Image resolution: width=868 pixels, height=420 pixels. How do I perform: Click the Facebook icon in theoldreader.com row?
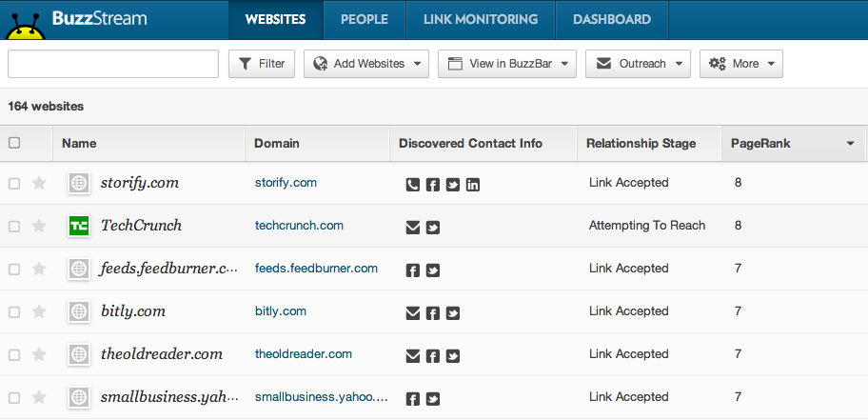coord(433,356)
